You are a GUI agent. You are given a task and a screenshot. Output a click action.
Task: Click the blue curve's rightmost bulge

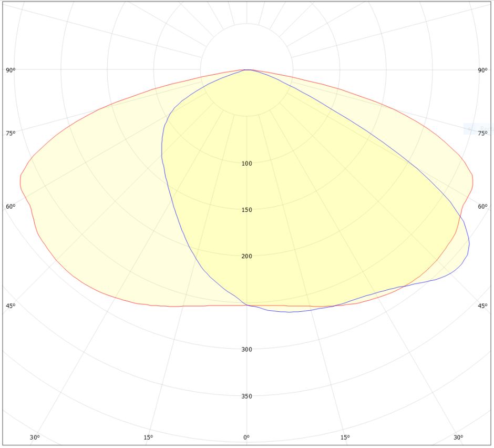point(469,244)
